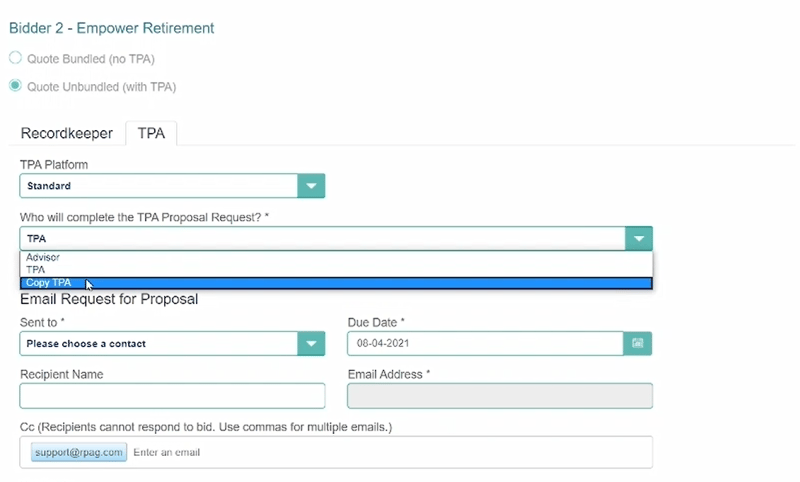This screenshot has width=800, height=482.
Task: Switch to the TPA tab
Action: point(151,133)
